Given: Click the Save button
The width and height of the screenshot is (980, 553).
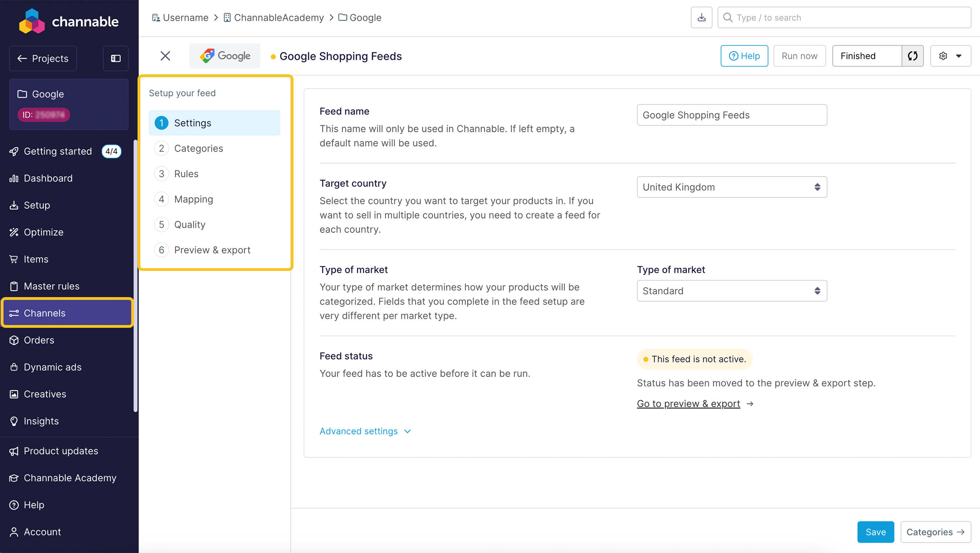Looking at the screenshot, I should [x=875, y=532].
